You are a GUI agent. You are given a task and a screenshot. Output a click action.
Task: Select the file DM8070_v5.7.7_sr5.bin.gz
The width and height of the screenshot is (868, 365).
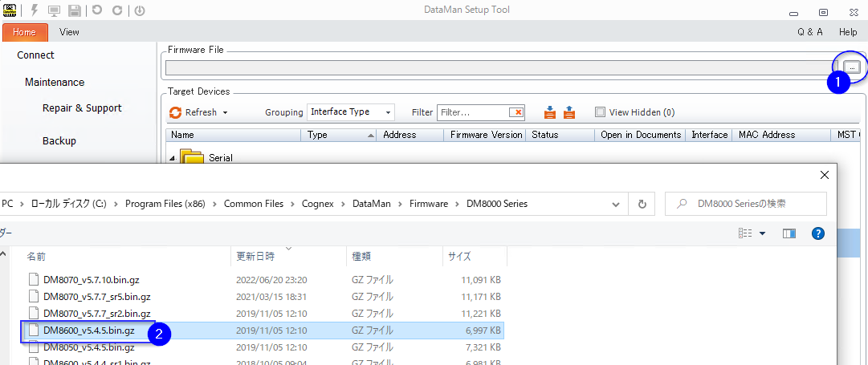97,297
